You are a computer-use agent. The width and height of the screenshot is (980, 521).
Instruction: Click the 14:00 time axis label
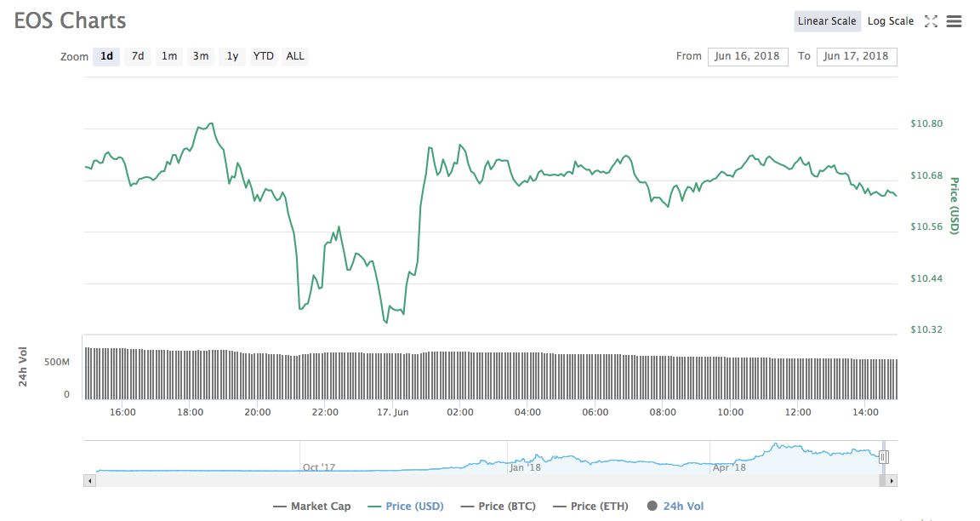coord(866,413)
